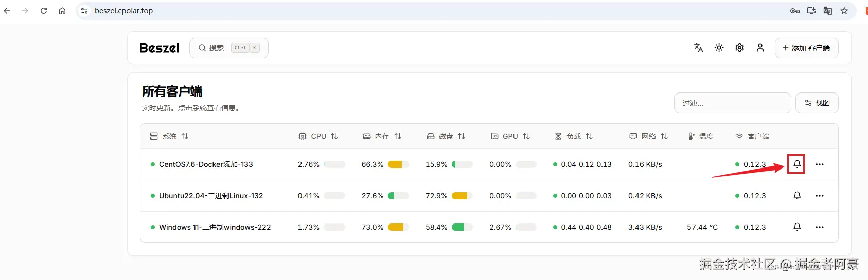Click the alert bell for Windows 11 system

point(797,227)
